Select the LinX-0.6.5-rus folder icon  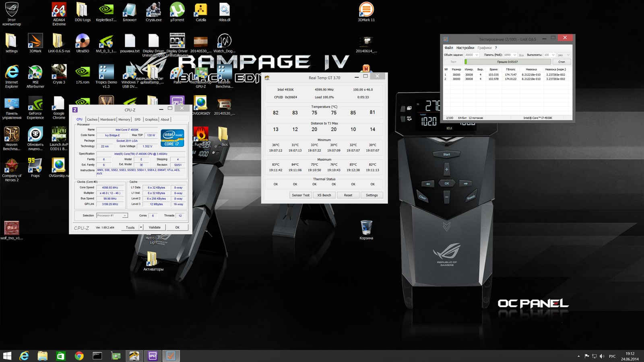tap(59, 43)
